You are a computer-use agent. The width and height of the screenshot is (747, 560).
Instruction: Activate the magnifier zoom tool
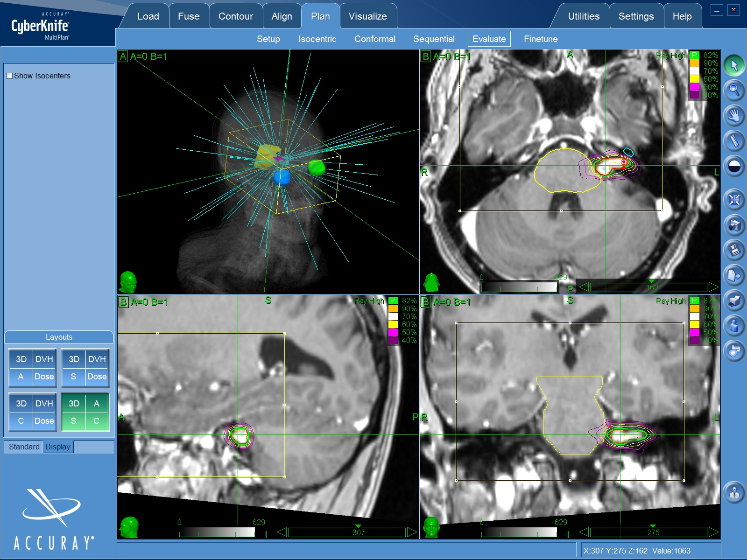pyautogui.click(x=734, y=90)
